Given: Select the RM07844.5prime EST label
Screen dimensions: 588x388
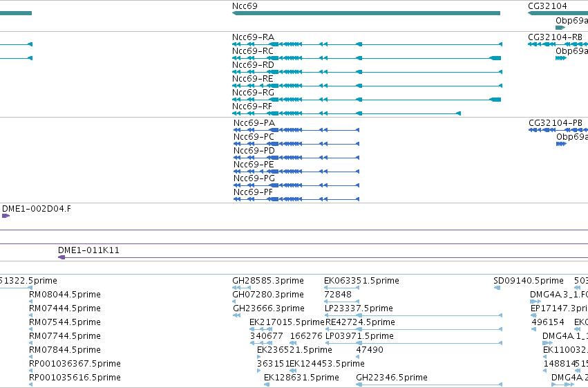Looking at the screenshot, I should pyautogui.click(x=65, y=350).
